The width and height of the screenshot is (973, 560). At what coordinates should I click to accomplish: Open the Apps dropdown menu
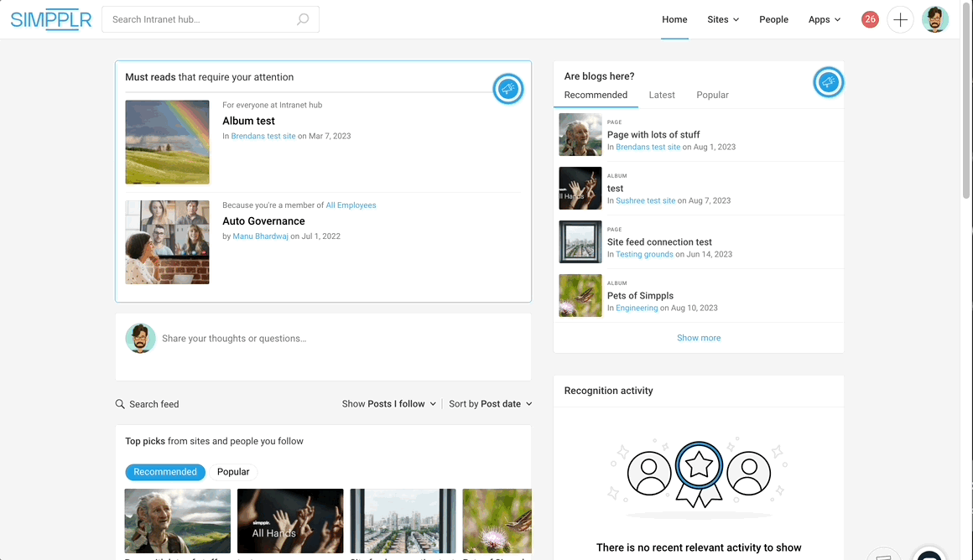[x=824, y=18]
